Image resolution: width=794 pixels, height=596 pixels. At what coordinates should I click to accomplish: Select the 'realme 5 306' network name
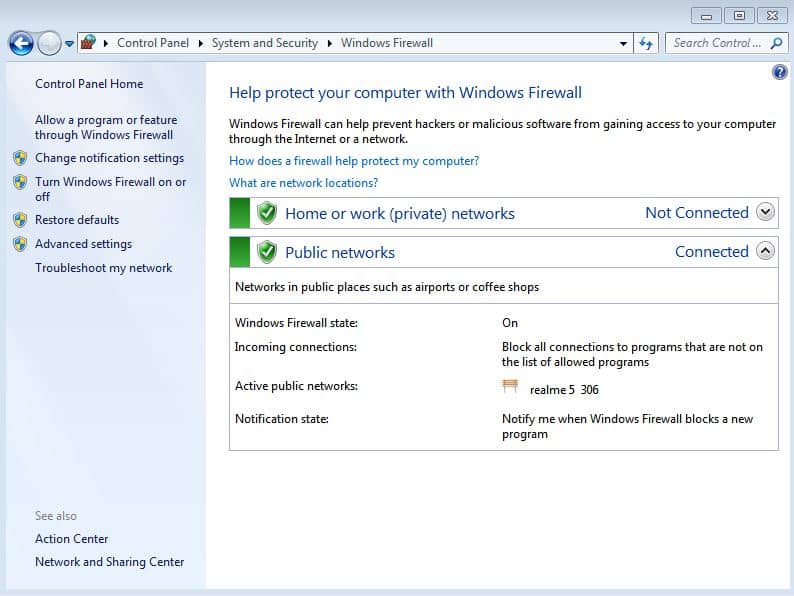(x=564, y=390)
